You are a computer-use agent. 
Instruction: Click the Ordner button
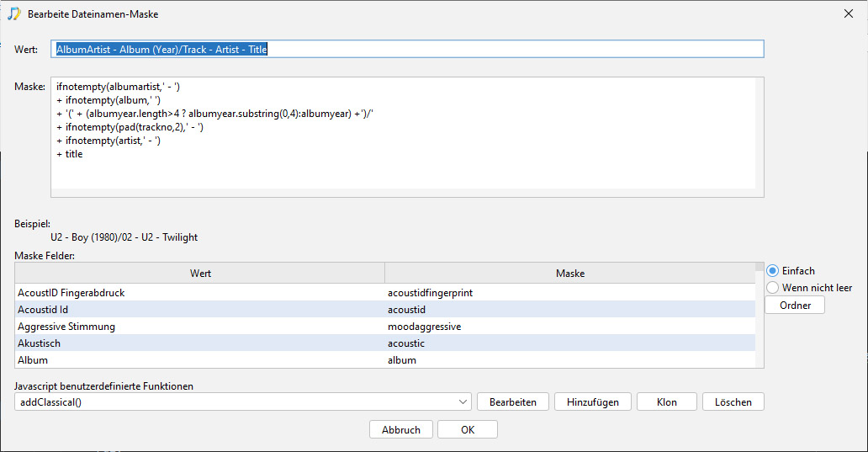(x=795, y=306)
